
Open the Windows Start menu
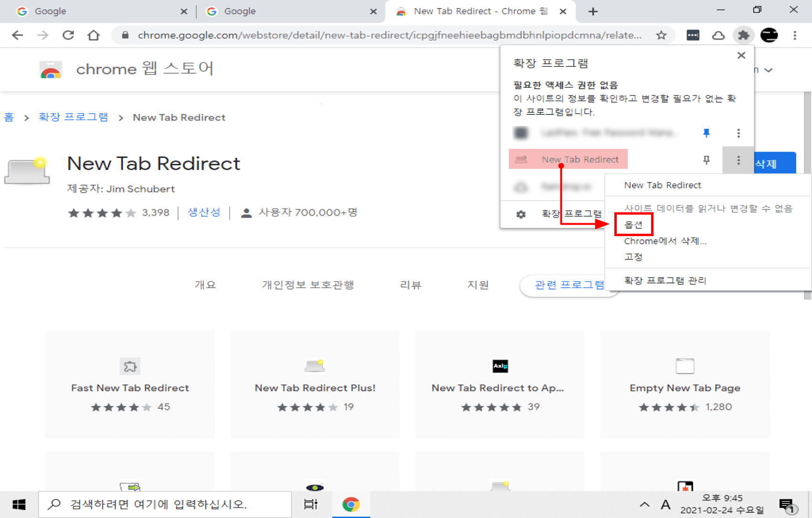point(19,505)
